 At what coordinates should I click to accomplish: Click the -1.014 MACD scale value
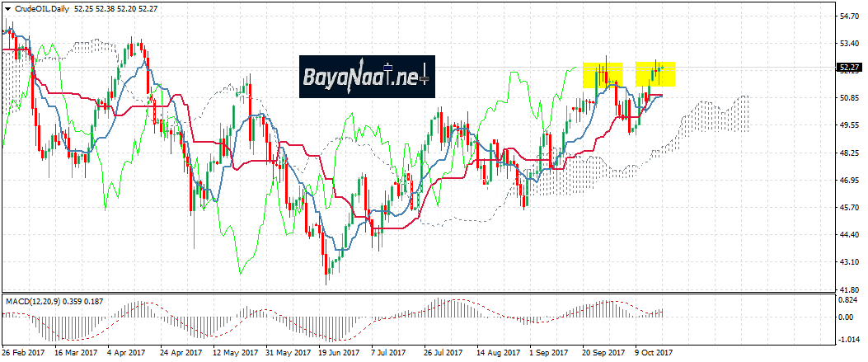click(847, 340)
